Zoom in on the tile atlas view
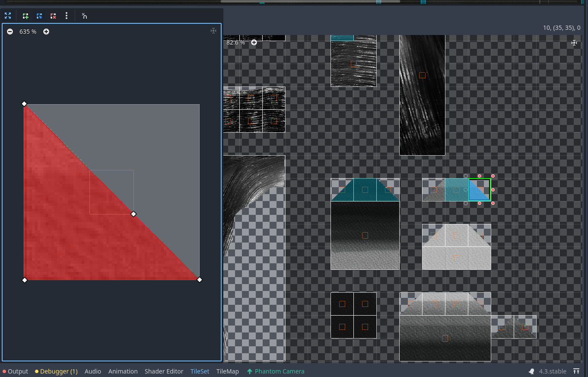 (254, 42)
